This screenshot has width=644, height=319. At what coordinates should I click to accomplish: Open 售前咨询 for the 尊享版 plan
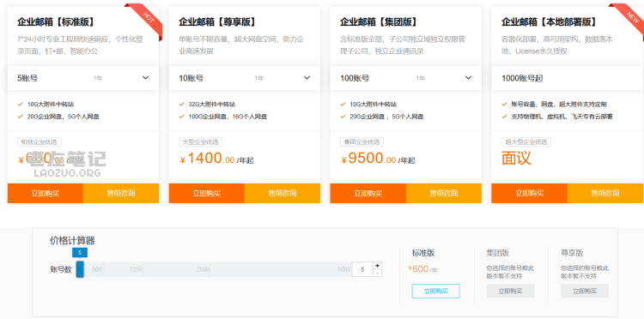283,193
